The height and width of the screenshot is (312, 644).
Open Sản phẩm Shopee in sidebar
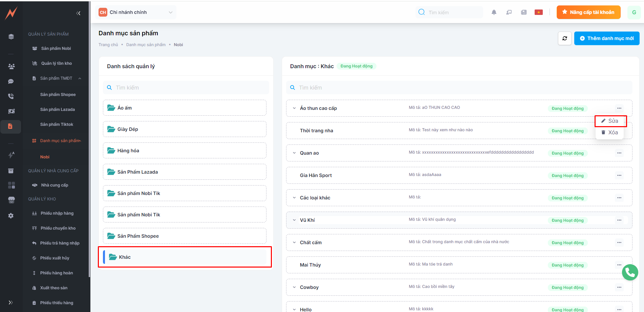(58, 95)
